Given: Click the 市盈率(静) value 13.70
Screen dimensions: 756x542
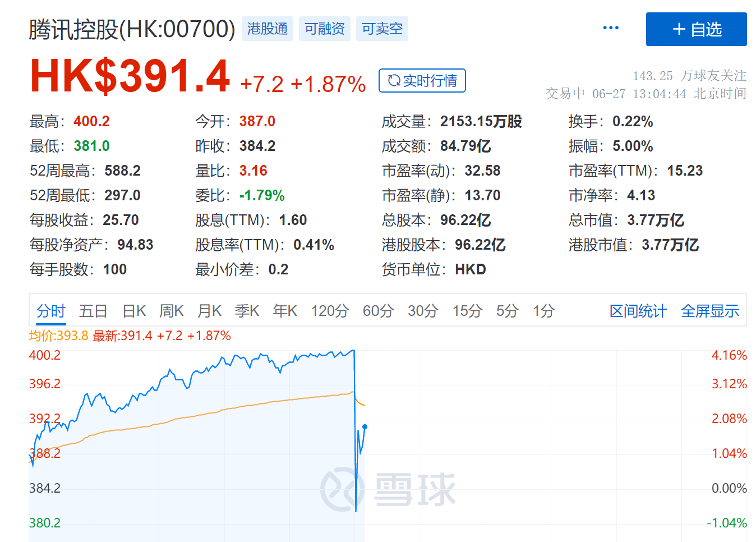Looking at the screenshot, I should click(483, 195).
